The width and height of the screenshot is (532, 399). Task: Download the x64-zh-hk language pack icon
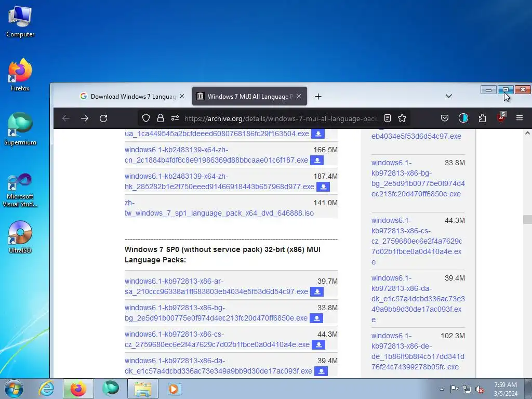[323, 187]
